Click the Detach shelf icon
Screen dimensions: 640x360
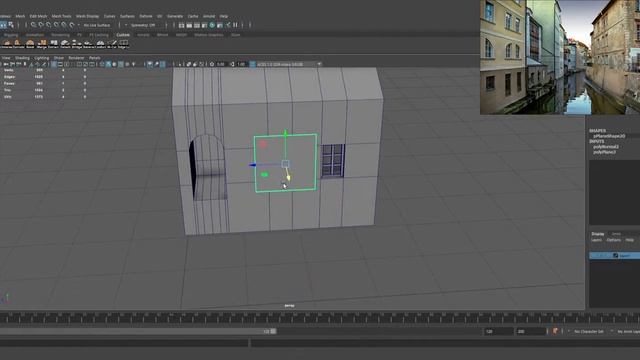pos(65,43)
